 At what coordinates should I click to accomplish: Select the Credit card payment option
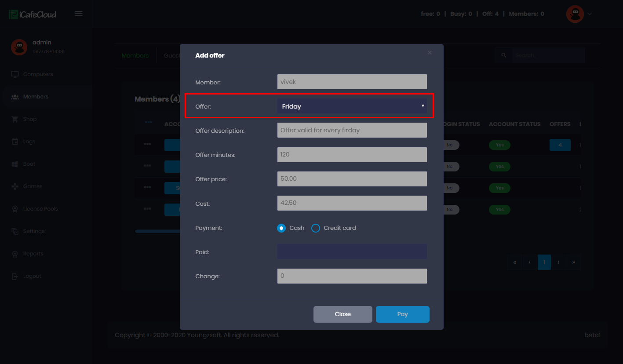(x=316, y=228)
